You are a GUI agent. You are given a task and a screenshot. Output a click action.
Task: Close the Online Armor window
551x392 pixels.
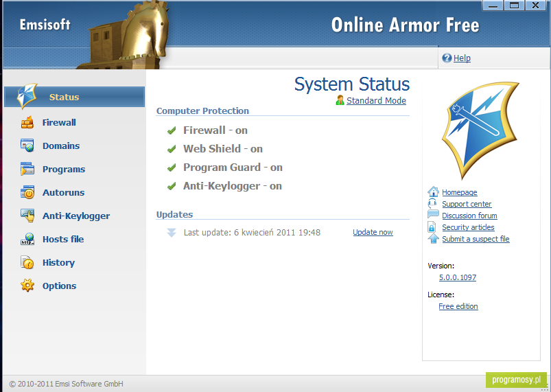pyautogui.click(x=535, y=5)
